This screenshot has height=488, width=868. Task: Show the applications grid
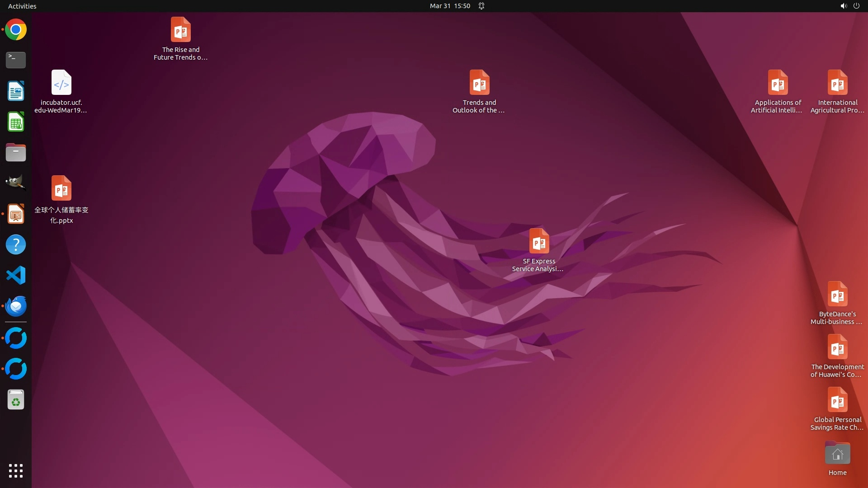tap(16, 471)
